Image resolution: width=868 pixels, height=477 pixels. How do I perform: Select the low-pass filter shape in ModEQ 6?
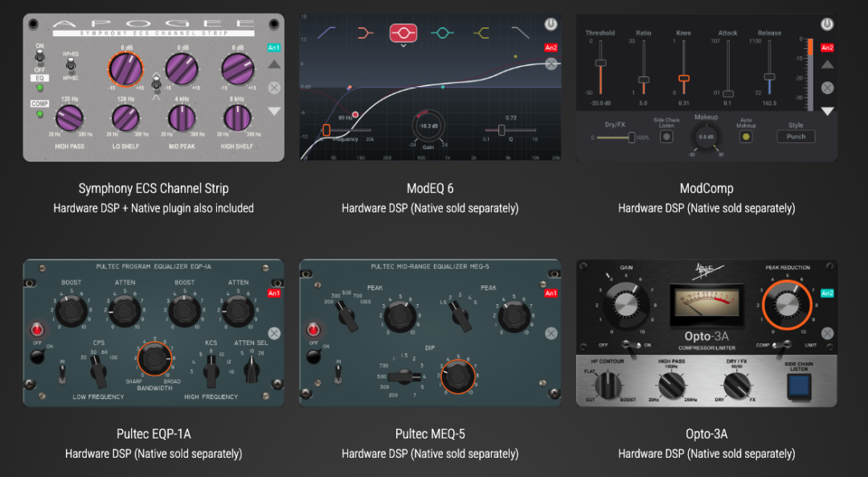(520, 33)
